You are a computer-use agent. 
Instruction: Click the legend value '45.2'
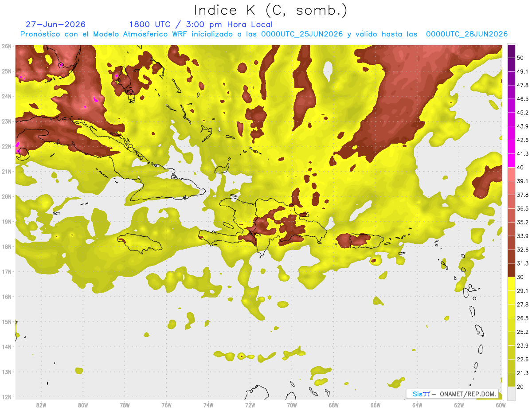(x=523, y=113)
